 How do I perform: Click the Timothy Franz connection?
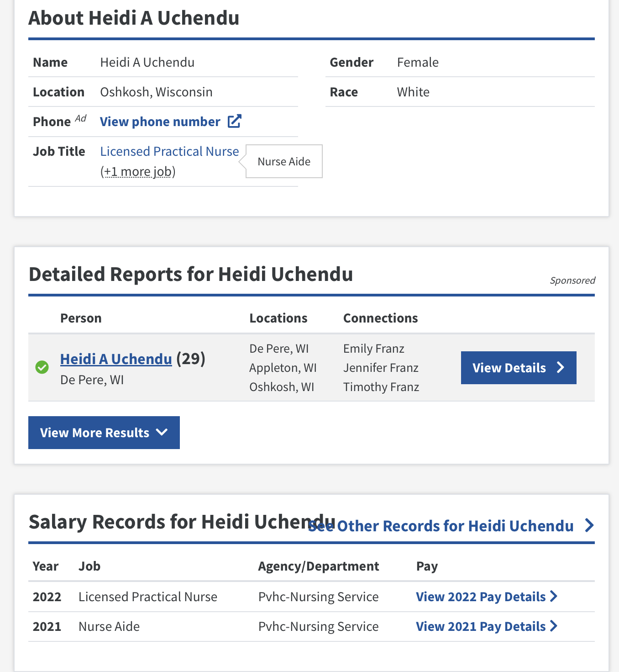point(381,387)
